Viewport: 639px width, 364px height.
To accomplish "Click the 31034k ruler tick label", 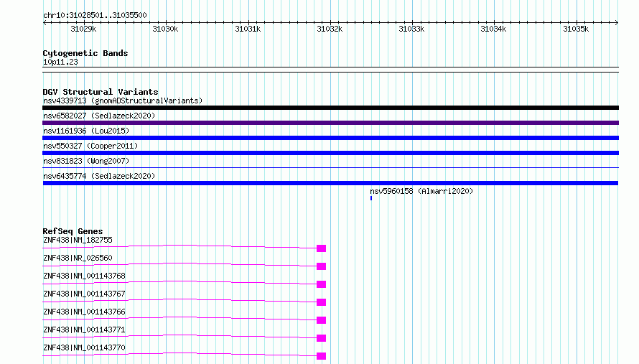I will tap(493, 29).
